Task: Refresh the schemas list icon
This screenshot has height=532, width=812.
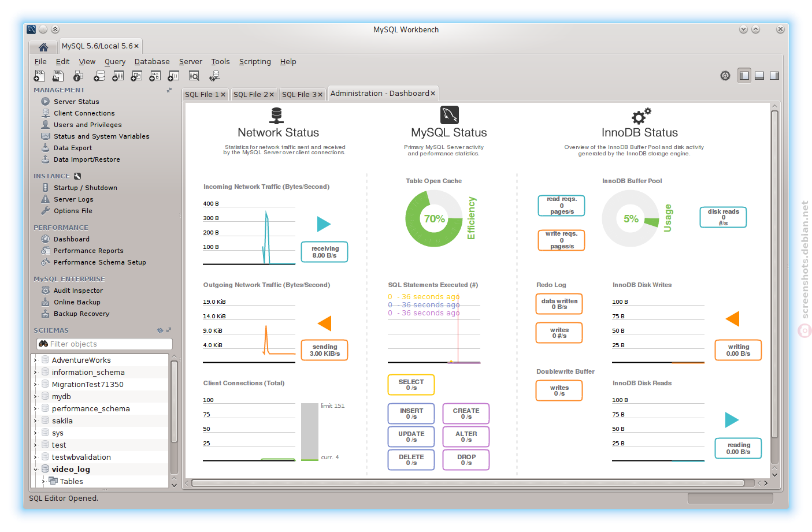Action: pyautogui.click(x=160, y=330)
